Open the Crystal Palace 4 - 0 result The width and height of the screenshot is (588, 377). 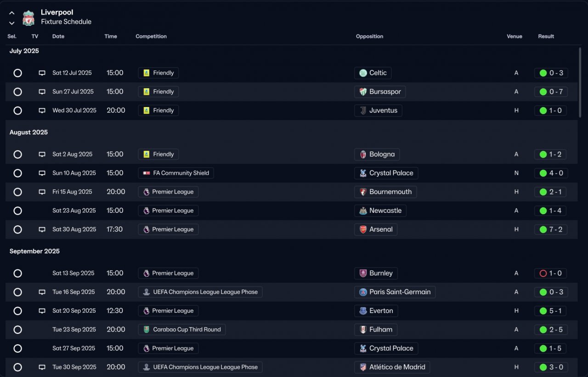point(551,173)
